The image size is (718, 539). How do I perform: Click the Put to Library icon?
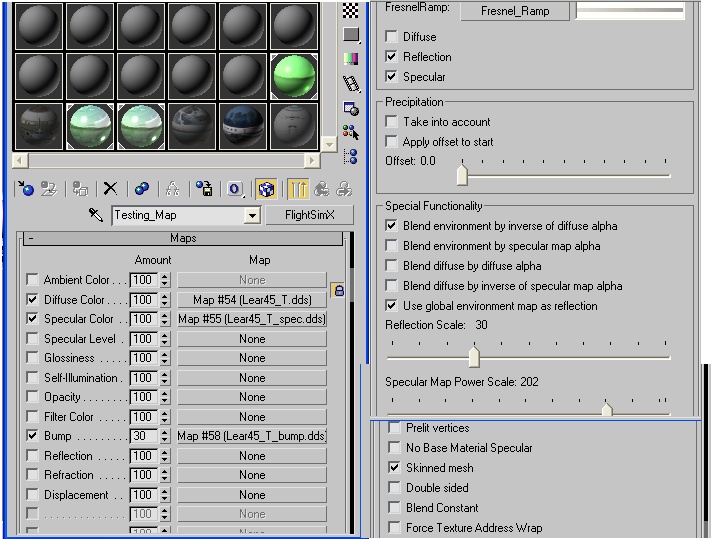point(204,188)
